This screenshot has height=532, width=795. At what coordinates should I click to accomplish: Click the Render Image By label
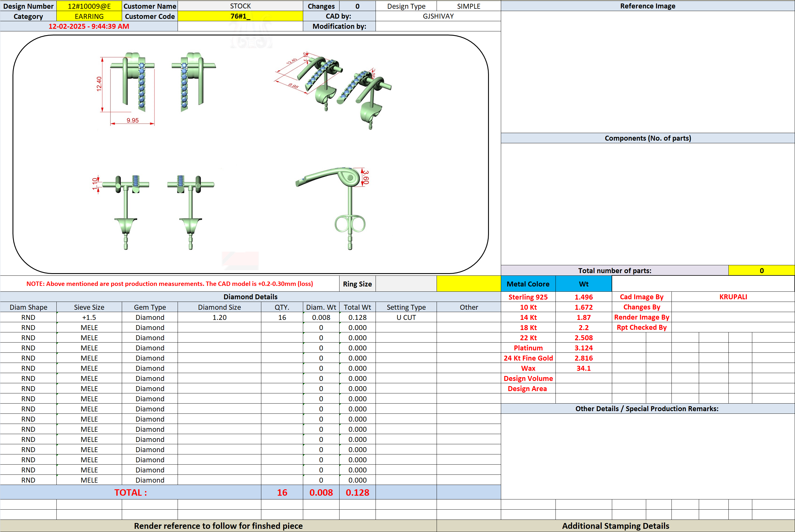tap(642, 317)
